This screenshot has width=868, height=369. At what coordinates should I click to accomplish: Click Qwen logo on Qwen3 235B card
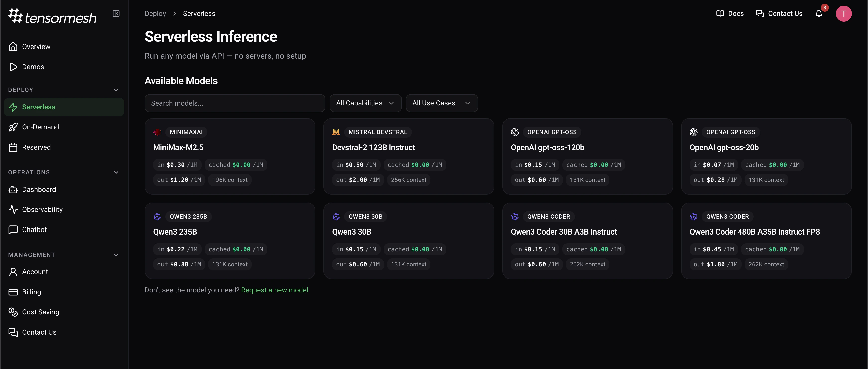(157, 216)
